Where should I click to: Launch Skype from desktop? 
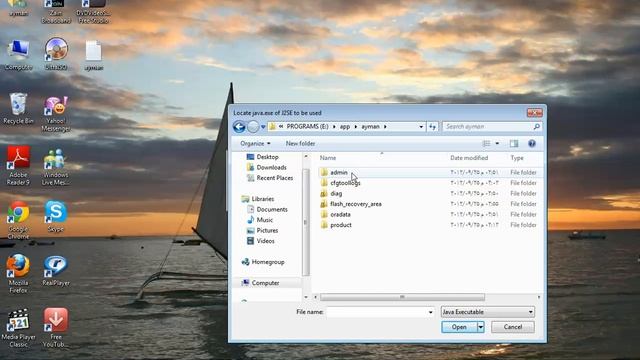pyautogui.click(x=56, y=216)
